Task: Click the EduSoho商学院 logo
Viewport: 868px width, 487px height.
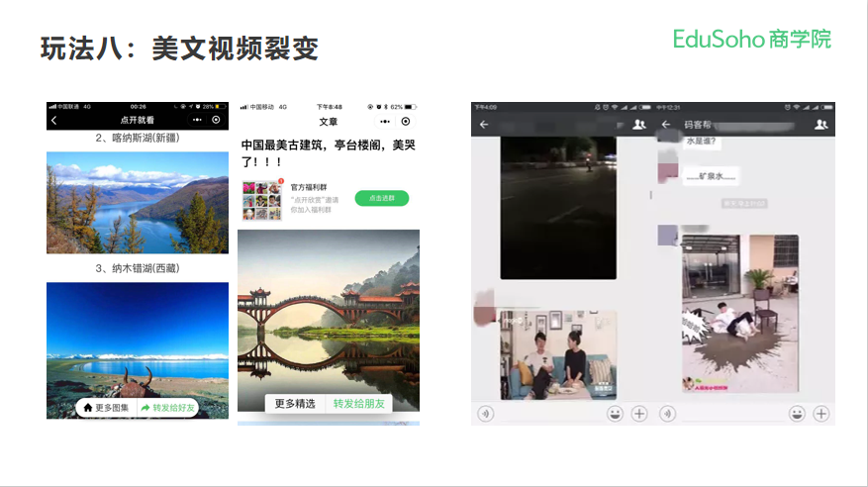Action: click(x=751, y=39)
